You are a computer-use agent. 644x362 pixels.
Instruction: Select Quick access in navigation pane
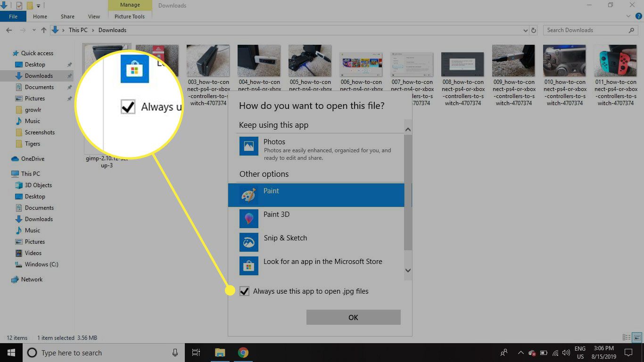37,53
